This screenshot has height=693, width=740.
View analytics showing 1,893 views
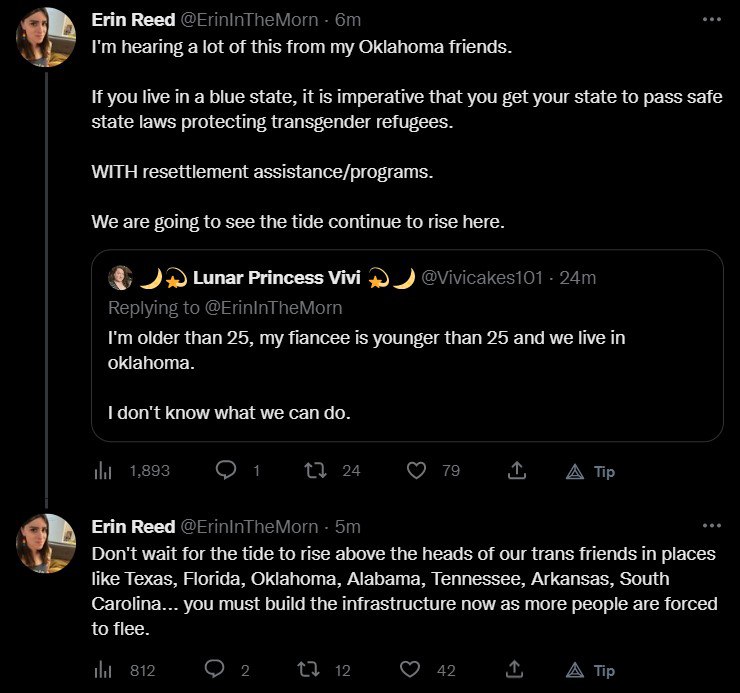[101, 470]
